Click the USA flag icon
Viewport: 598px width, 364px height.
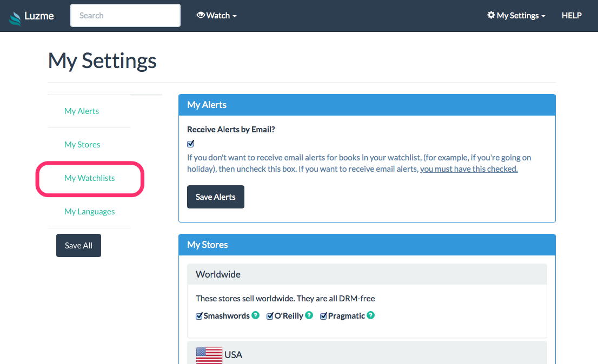tap(209, 355)
